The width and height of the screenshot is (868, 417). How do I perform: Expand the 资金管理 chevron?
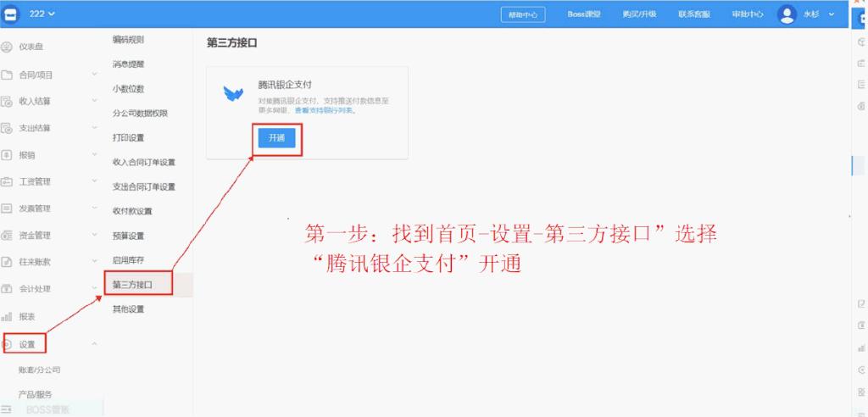(94, 234)
